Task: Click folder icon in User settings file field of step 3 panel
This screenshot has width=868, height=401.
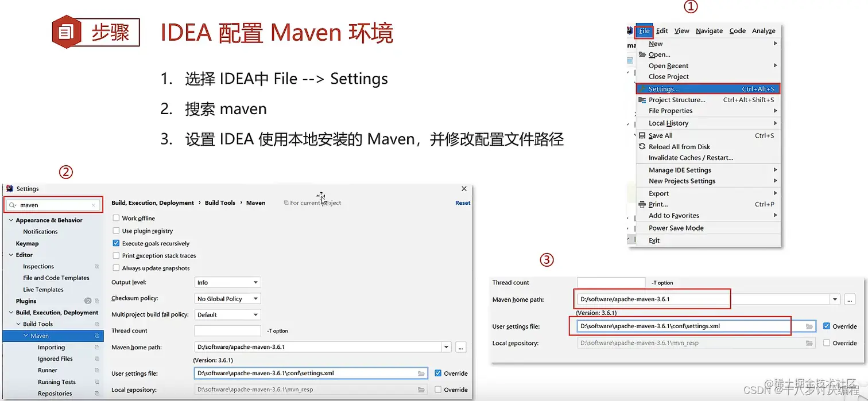Action: [810, 326]
